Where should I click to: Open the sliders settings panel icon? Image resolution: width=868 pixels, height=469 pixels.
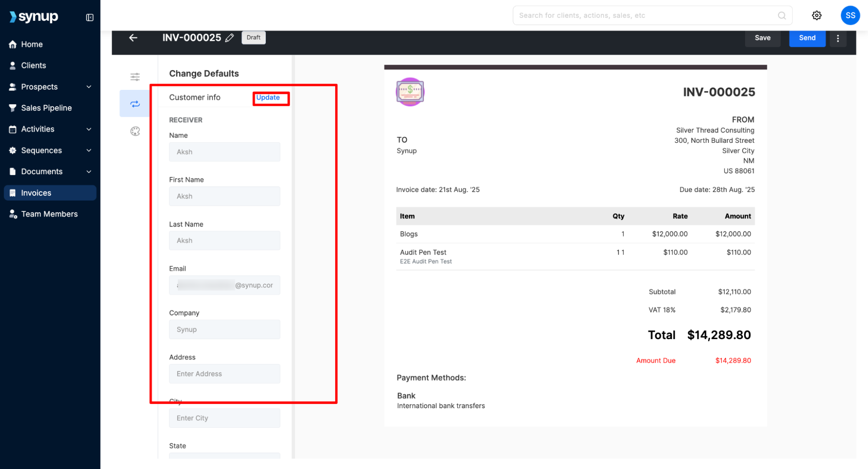(135, 77)
